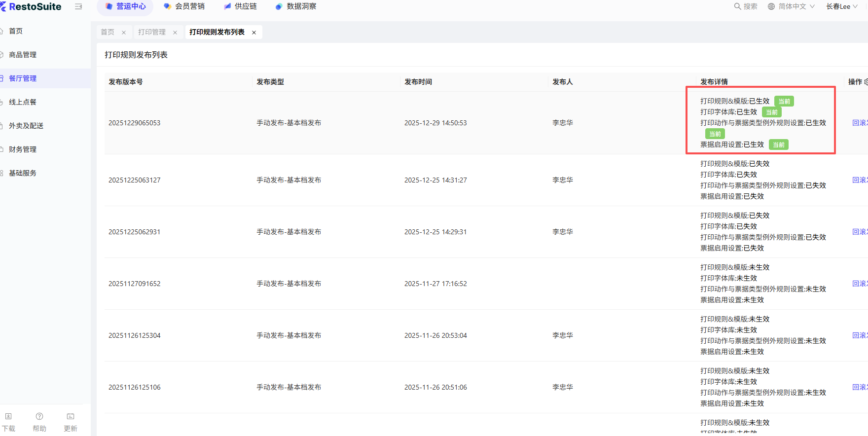Open the 供应链 top menu
Viewport: 868px width, 436px height.
(241, 6)
